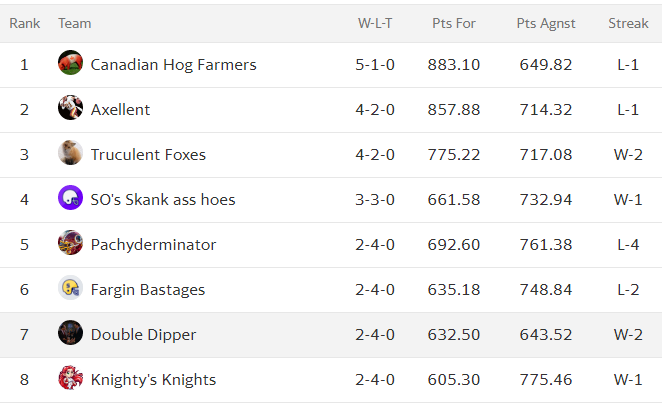Screen dimensions: 662x405
Task: Open the Knighty's Knights team link
Action: (x=153, y=380)
